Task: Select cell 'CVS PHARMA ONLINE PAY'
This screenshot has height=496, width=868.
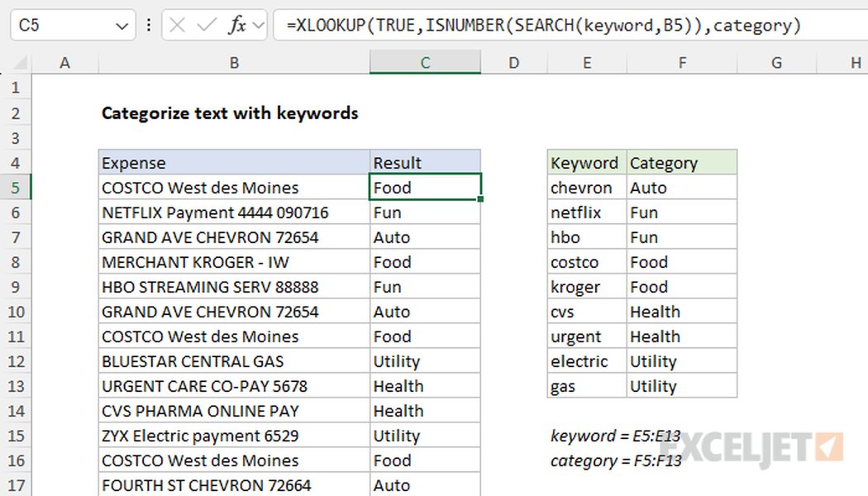Action: point(234,411)
